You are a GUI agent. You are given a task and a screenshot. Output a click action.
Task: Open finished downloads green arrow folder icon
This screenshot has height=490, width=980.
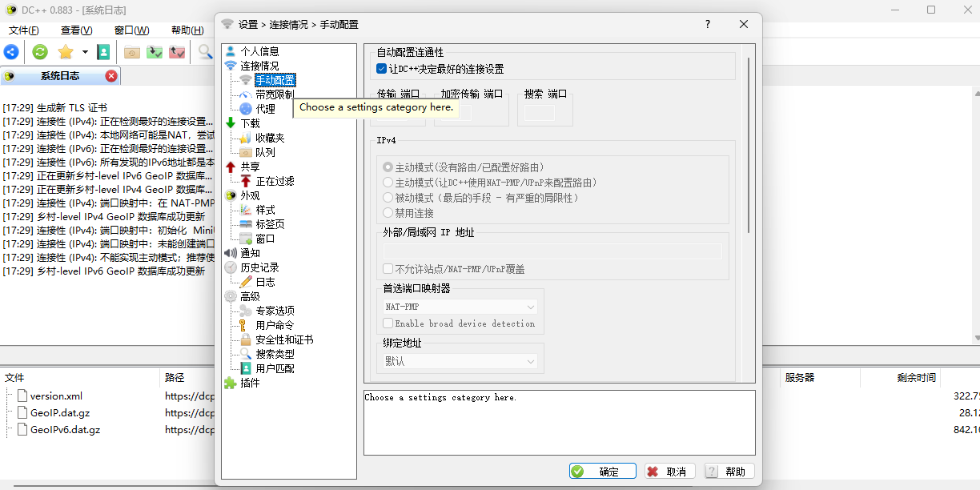pos(155,52)
